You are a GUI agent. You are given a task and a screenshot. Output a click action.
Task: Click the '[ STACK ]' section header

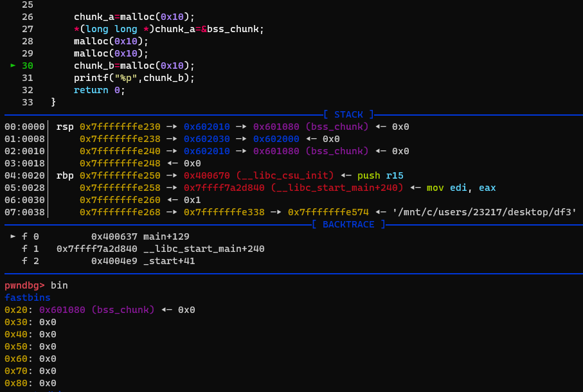click(348, 114)
